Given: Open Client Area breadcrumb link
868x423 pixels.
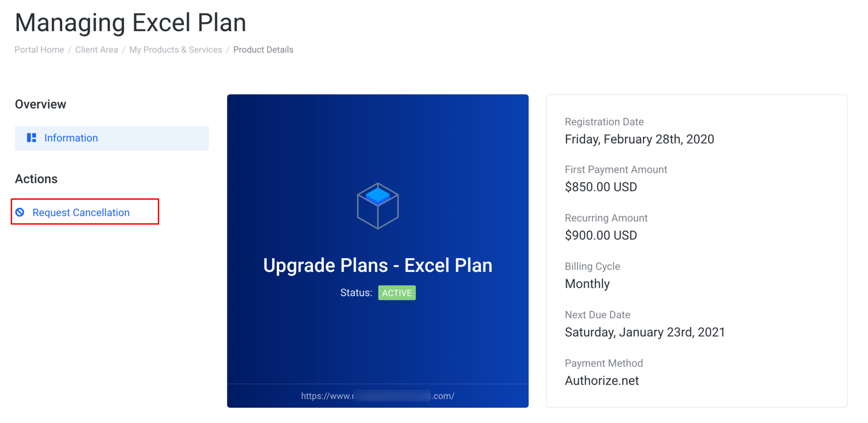Looking at the screenshot, I should pos(97,49).
